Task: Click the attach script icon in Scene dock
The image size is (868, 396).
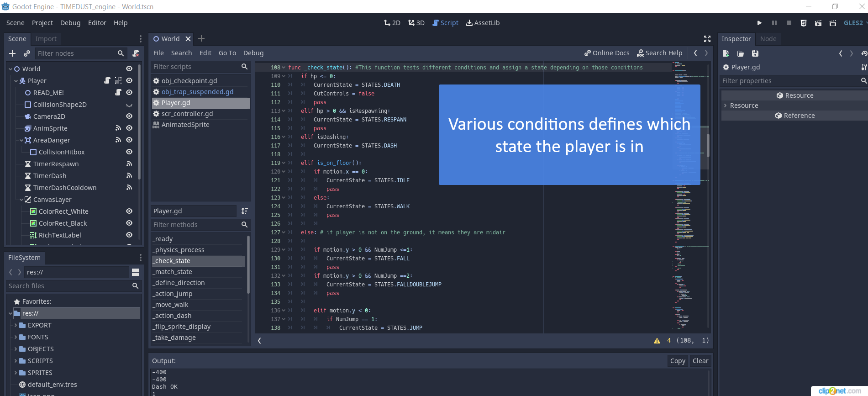Action: [136, 53]
